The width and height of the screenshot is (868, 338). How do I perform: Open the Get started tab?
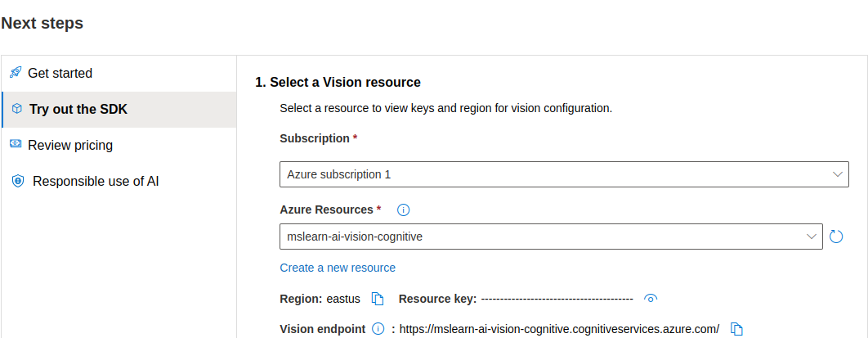[60, 73]
